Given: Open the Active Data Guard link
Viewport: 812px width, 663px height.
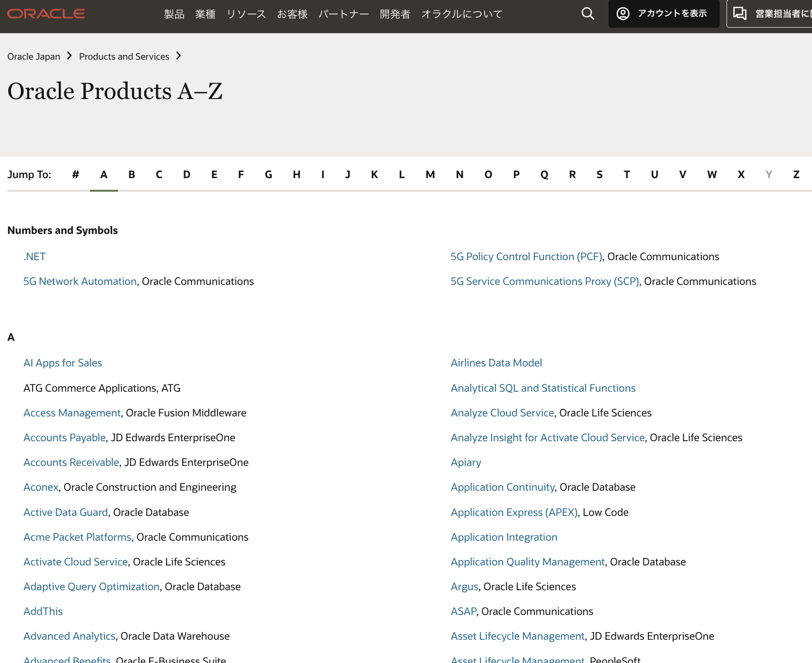Looking at the screenshot, I should (x=65, y=512).
